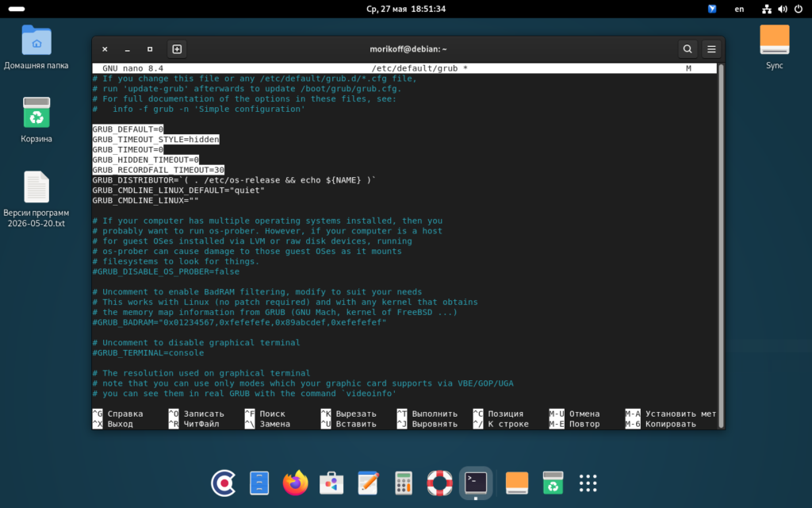Image resolution: width=812 pixels, height=508 pixels.
Task: Open the terminal search
Action: coord(688,49)
